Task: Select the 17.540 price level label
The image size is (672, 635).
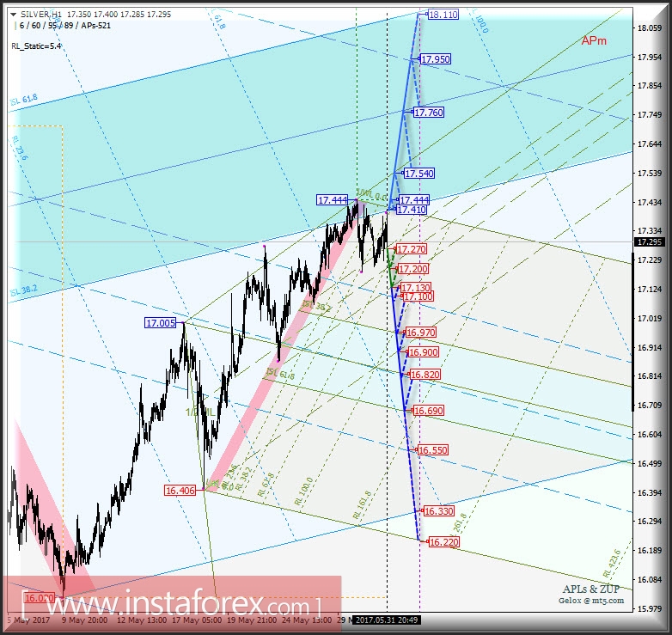Action: (x=419, y=174)
